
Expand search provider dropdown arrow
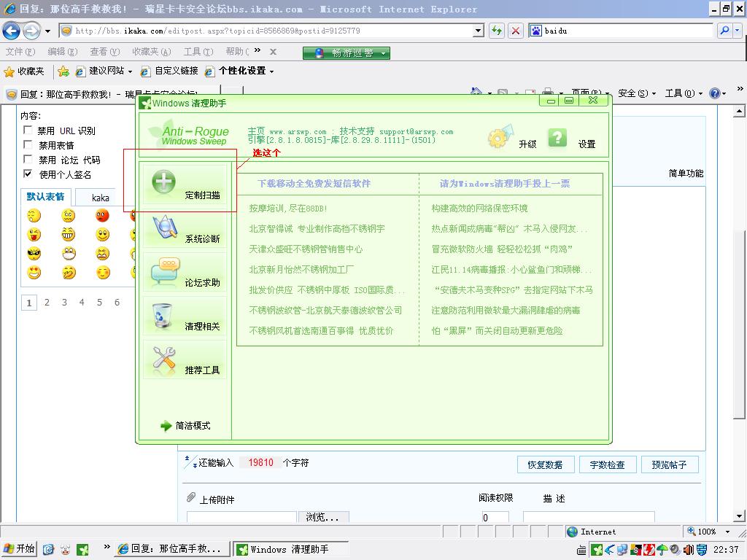point(737,31)
